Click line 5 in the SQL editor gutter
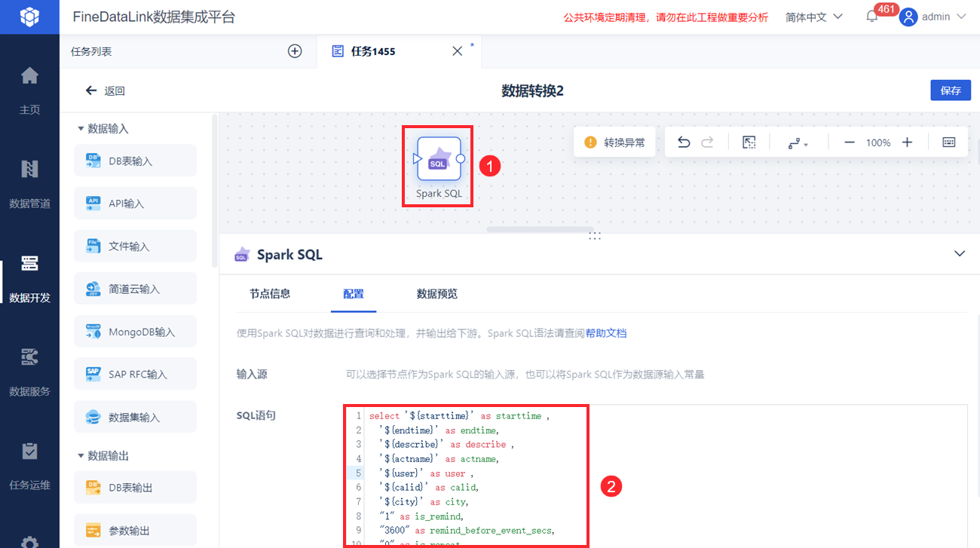Screen dimensions: 980x548 [x=359, y=473]
